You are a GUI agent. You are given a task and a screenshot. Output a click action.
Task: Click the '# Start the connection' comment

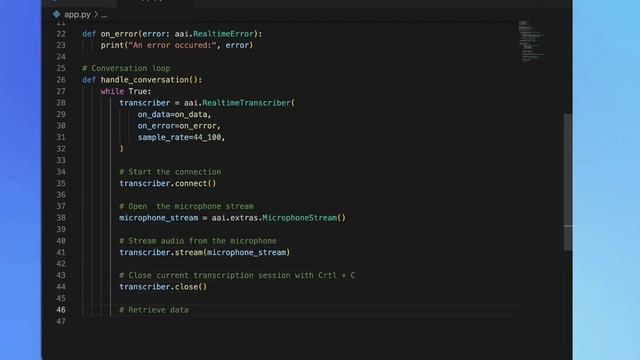point(170,172)
